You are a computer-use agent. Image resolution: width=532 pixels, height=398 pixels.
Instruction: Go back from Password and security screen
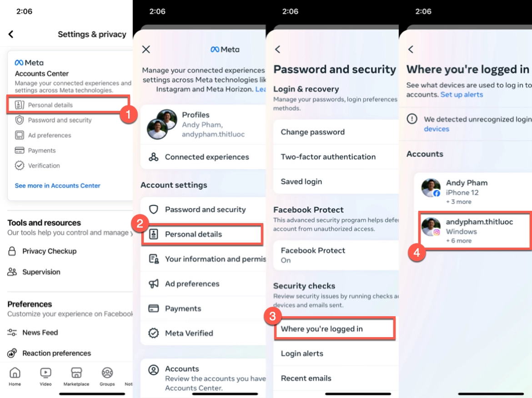coord(277,50)
